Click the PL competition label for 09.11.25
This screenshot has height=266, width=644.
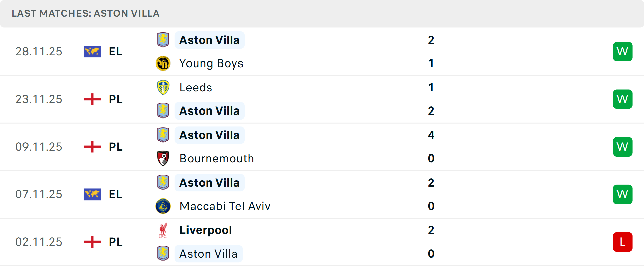tap(115, 147)
